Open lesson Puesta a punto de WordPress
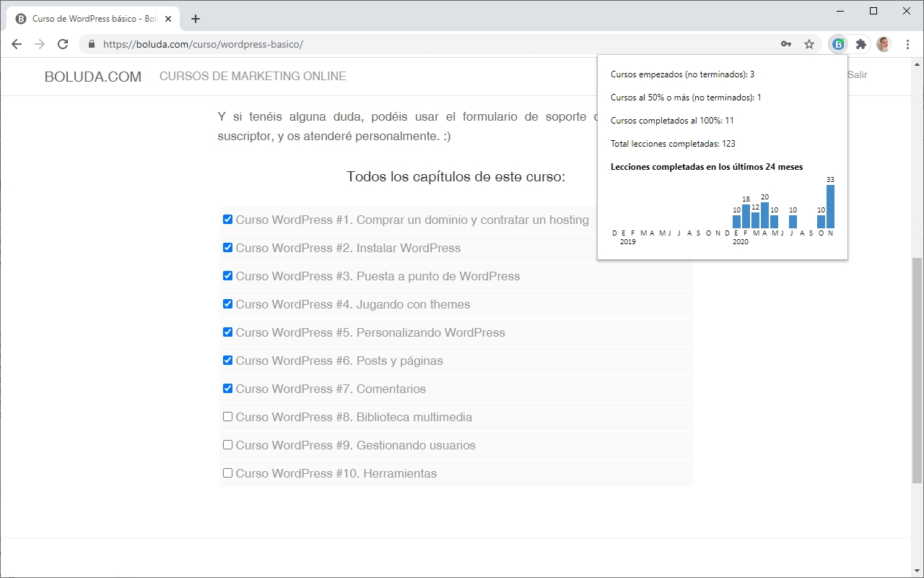This screenshot has width=924, height=578. (x=378, y=276)
